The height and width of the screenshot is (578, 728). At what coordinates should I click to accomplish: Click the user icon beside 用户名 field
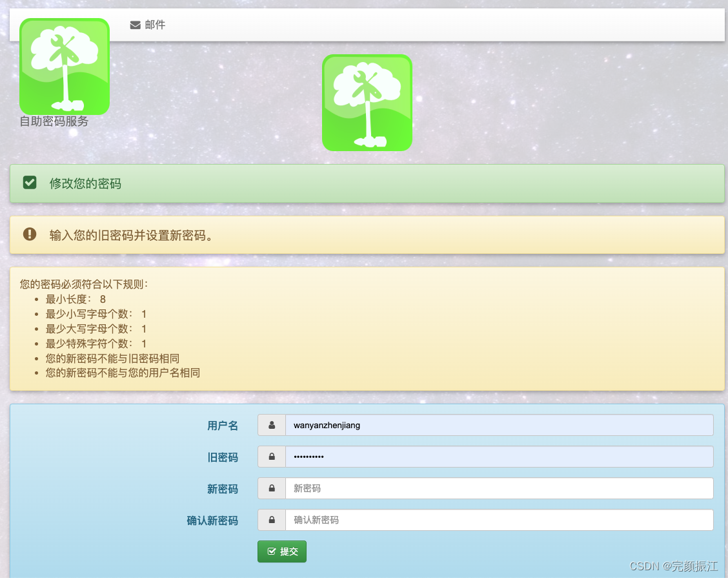[x=271, y=425]
